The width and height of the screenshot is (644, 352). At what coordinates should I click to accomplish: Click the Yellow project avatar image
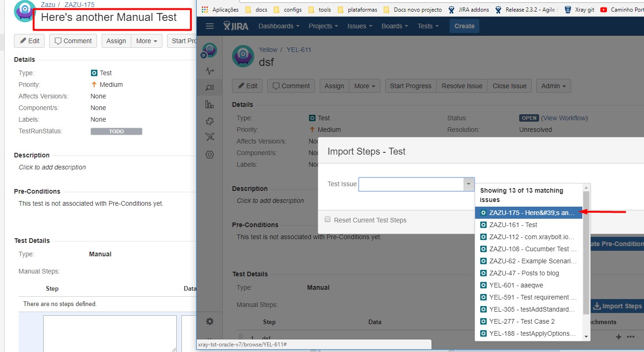pos(243,56)
